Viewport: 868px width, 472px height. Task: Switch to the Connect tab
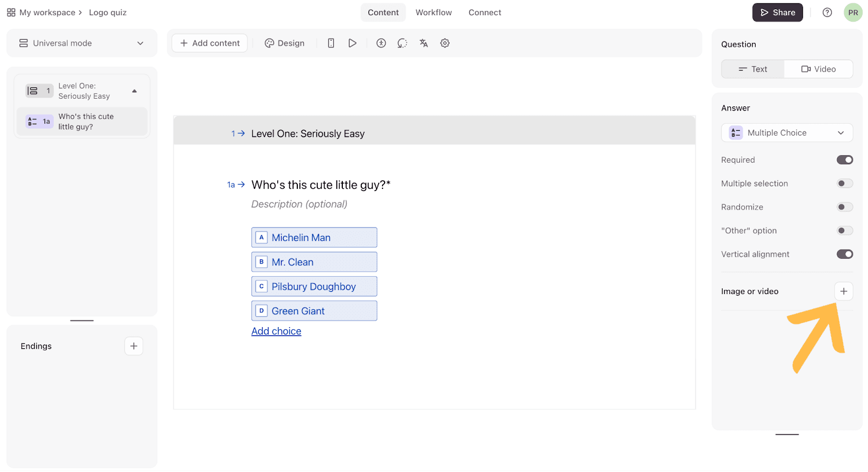pos(485,12)
